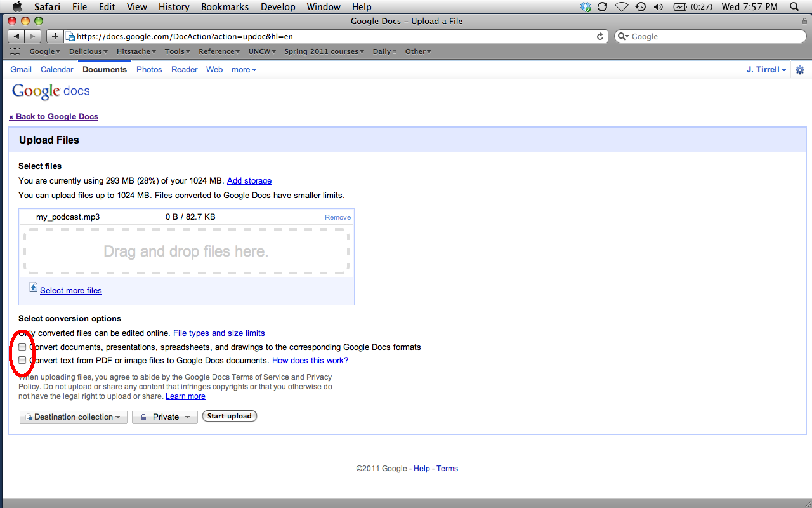Open the File menu
This screenshot has height=508, width=812.
(x=79, y=7)
